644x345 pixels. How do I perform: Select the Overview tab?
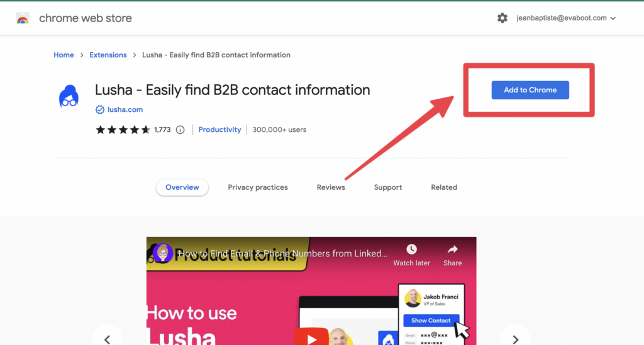coord(182,187)
